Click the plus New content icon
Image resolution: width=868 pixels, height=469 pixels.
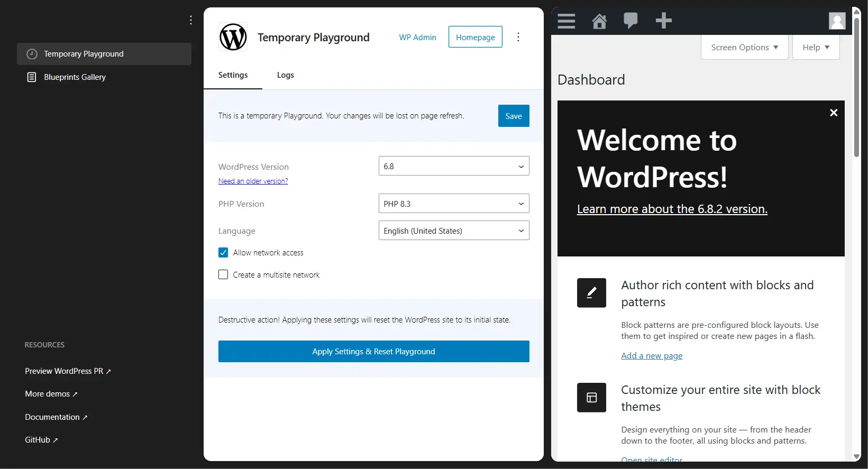pyautogui.click(x=663, y=21)
